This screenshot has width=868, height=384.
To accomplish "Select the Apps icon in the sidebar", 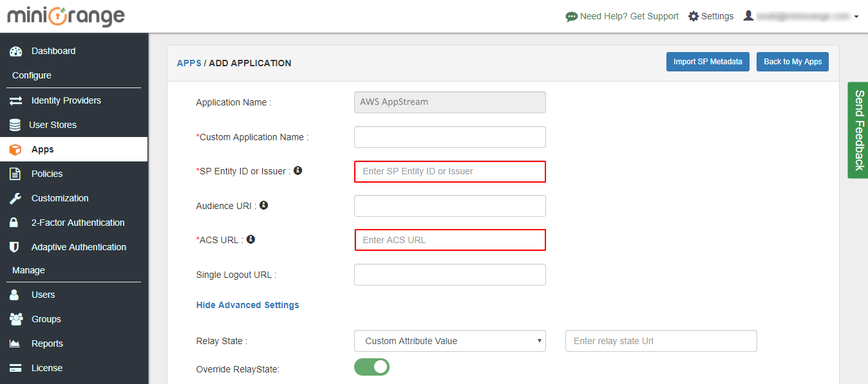I will coord(16,149).
